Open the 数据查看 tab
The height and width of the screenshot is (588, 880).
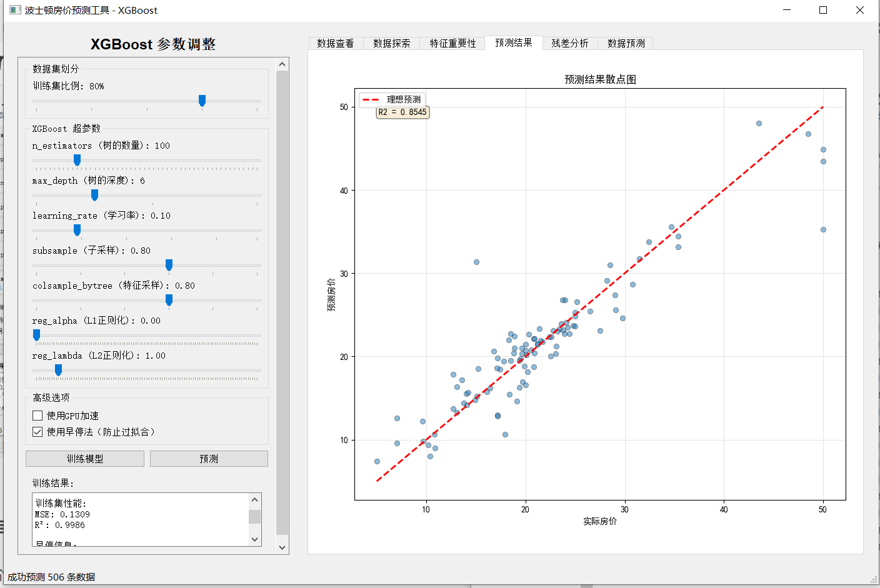coord(336,43)
